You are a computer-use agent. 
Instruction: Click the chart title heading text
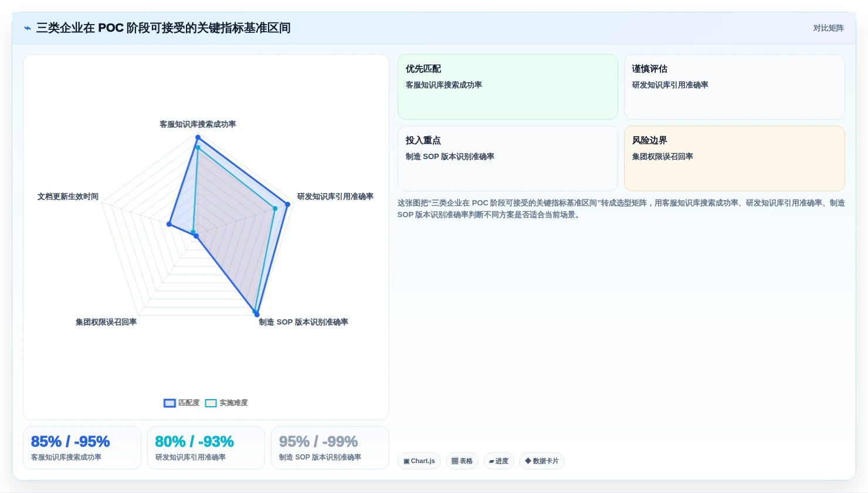(x=164, y=28)
